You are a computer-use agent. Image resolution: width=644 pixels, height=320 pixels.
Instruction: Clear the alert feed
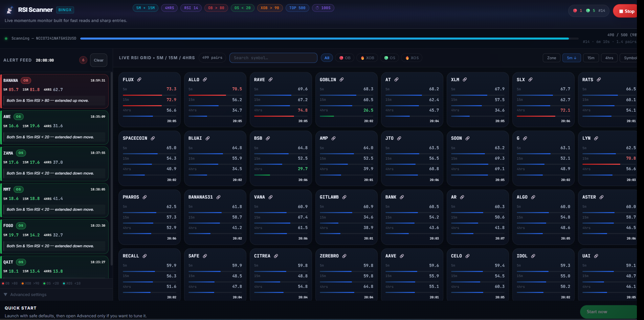[98, 60]
